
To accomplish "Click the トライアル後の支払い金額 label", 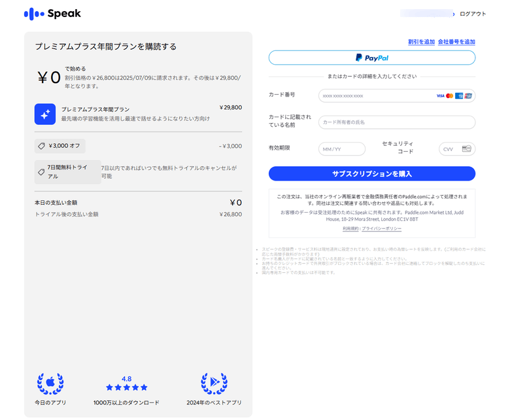I will pyautogui.click(x=66, y=215).
